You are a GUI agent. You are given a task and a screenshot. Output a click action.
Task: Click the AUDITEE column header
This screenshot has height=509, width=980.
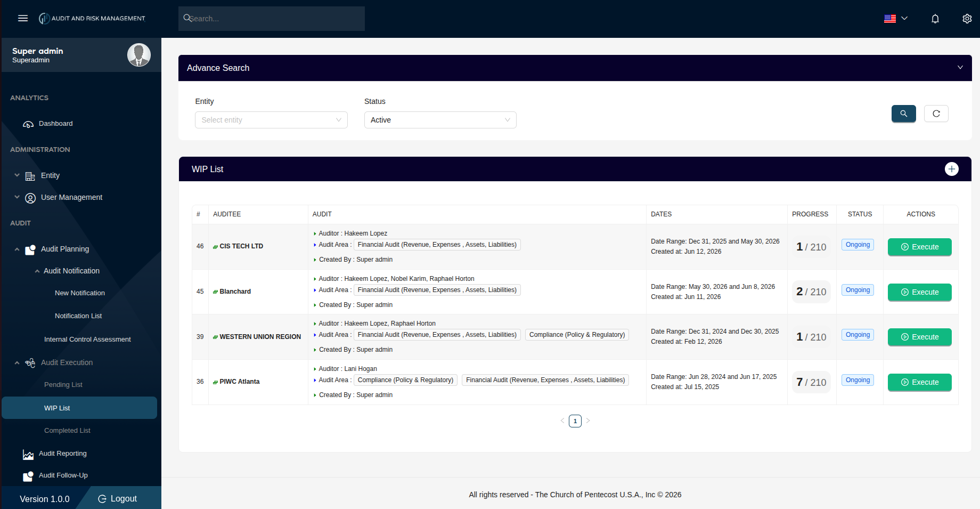pyautogui.click(x=227, y=214)
